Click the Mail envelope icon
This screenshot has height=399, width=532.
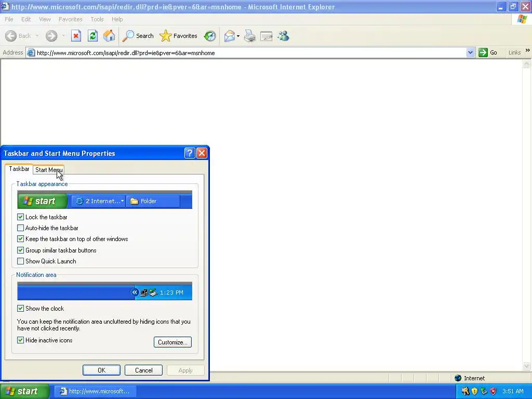click(230, 36)
